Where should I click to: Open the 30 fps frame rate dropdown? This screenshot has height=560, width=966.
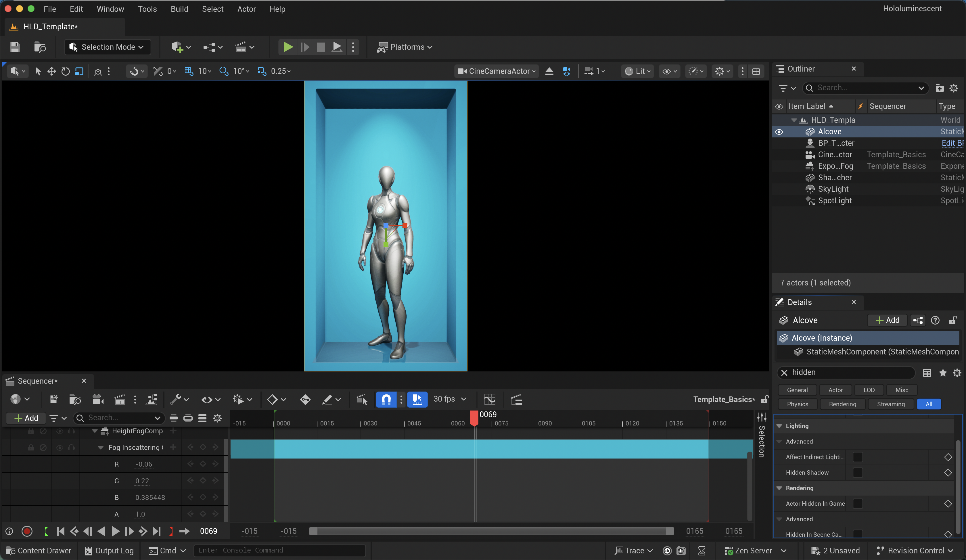[x=450, y=399]
